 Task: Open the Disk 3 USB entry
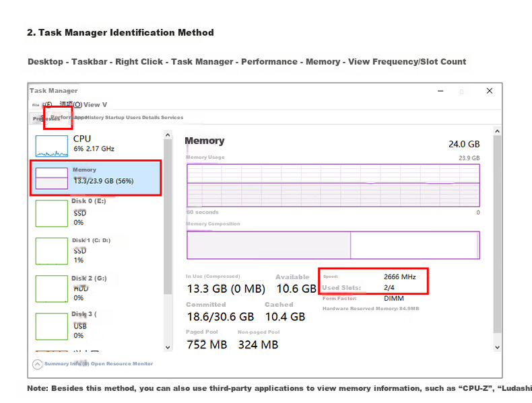(96, 326)
